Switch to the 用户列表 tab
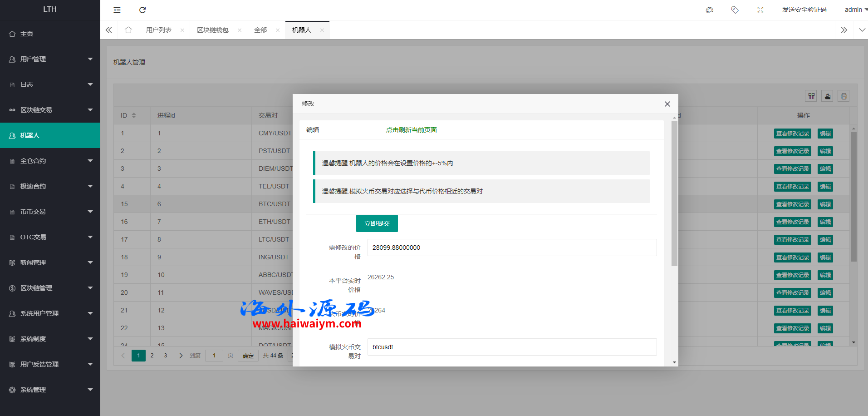 pos(159,30)
